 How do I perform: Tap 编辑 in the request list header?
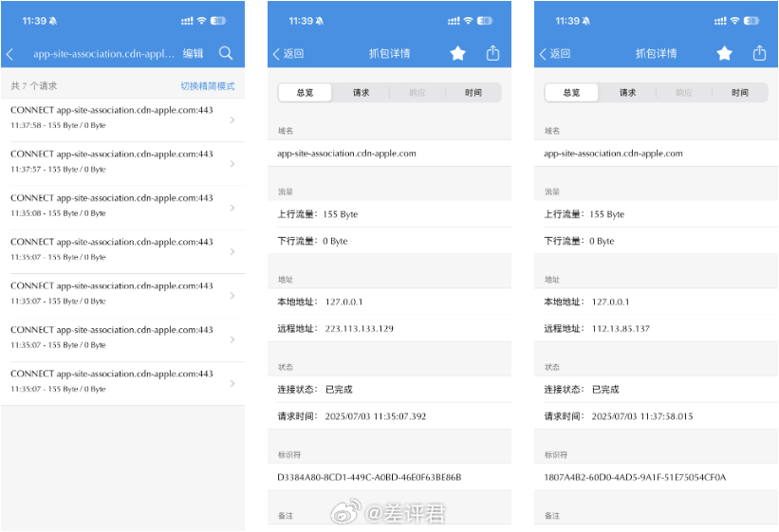[193, 54]
